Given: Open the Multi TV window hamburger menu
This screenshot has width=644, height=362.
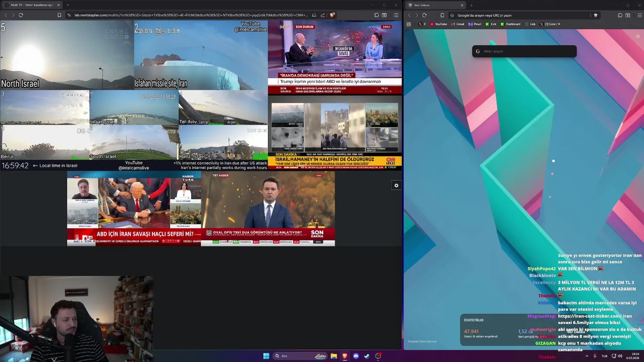Looking at the screenshot, I should coord(396,15).
